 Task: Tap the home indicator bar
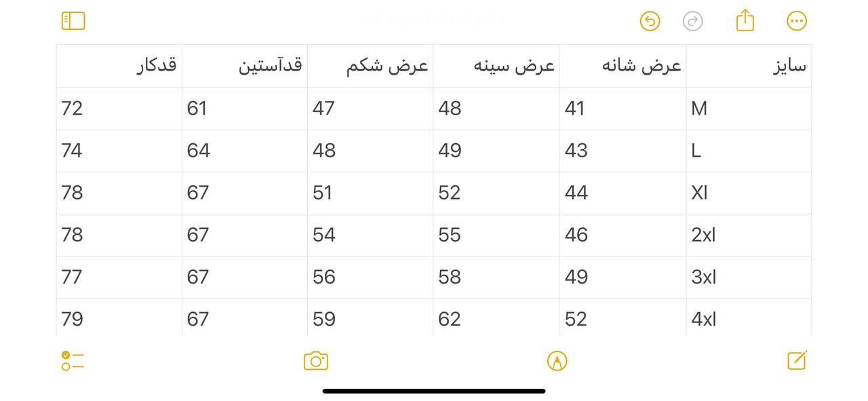(x=434, y=391)
